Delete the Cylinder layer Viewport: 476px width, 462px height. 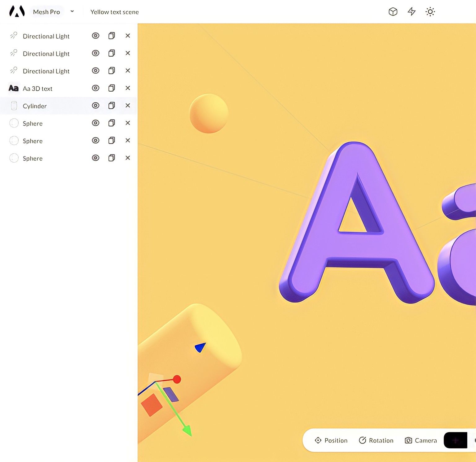pos(128,106)
